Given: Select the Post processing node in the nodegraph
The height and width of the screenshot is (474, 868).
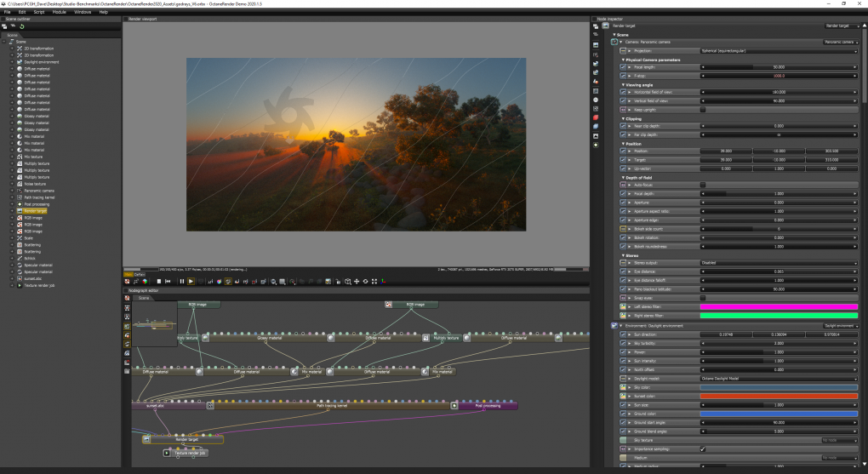Looking at the screenshot, I should pos(488,406).
